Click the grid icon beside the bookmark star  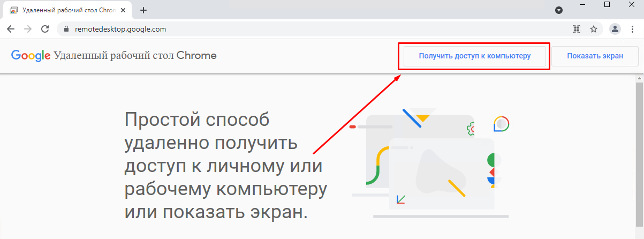pyautogui.click(x=577, y=29)
